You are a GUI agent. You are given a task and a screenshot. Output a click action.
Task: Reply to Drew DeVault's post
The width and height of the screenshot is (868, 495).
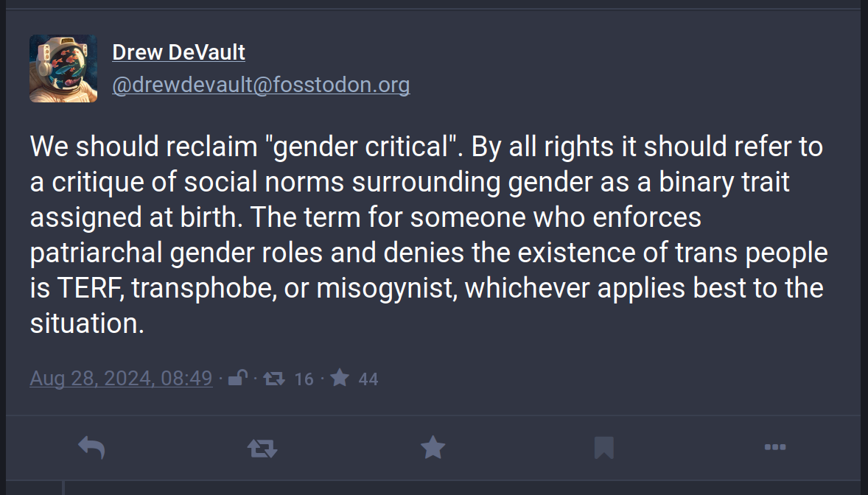click(x=91, y=447)
